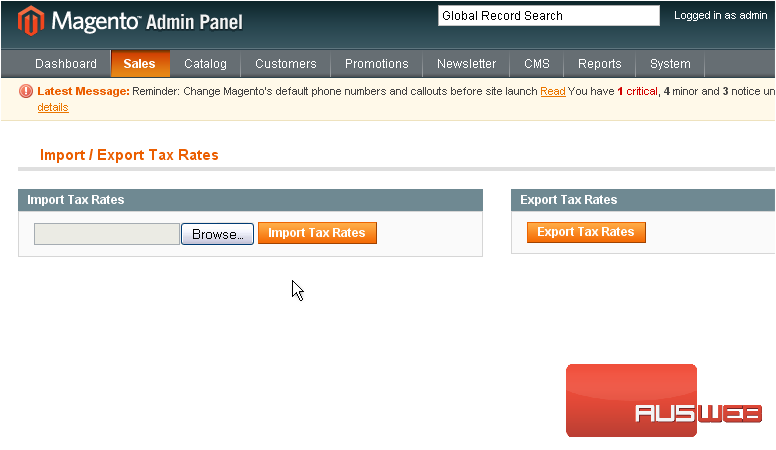The width and height of the screenshot is (776, 450).
Task: Expand the Customers menu
Action: [x=285, y=64]
